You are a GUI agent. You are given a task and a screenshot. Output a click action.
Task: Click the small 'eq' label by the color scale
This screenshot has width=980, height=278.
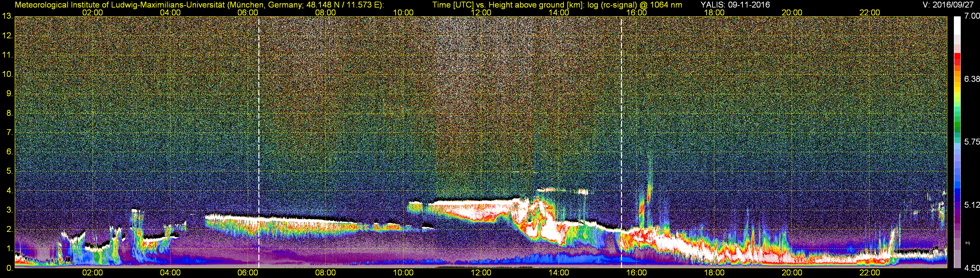(968, 243)
